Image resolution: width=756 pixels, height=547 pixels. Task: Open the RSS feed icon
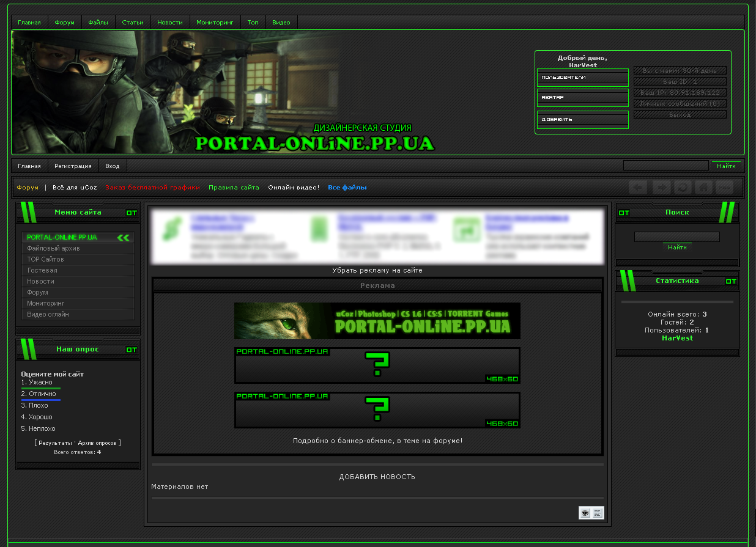724,188
